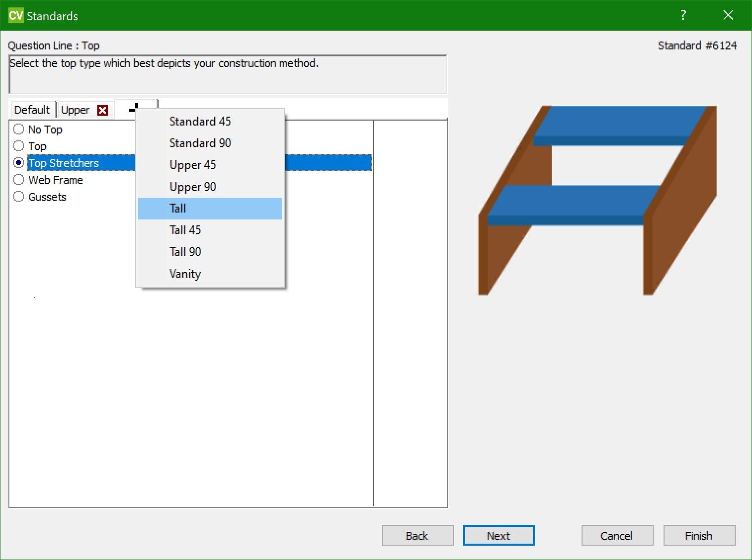Open the question mark help button
The image size is (752, 560).
(x=683, y=15)
